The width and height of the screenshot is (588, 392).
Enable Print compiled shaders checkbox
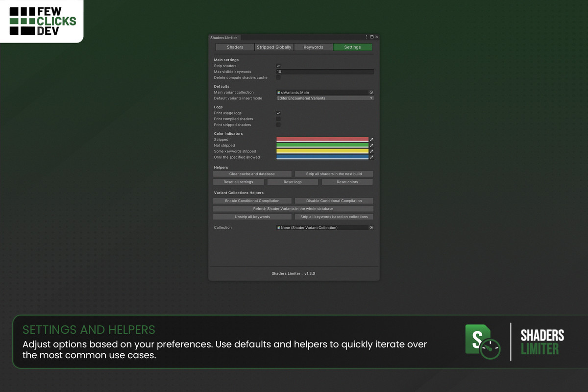click(x=278, y=119)
